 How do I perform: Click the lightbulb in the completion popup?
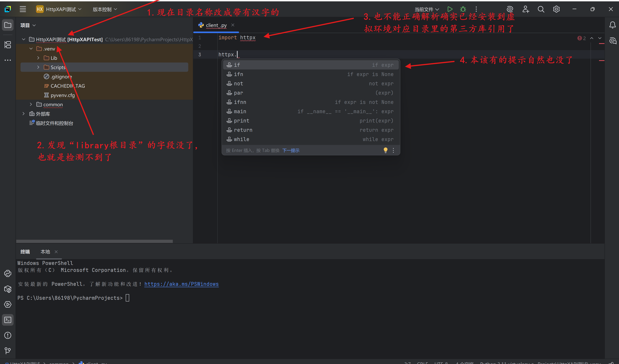tap(385, 150)
